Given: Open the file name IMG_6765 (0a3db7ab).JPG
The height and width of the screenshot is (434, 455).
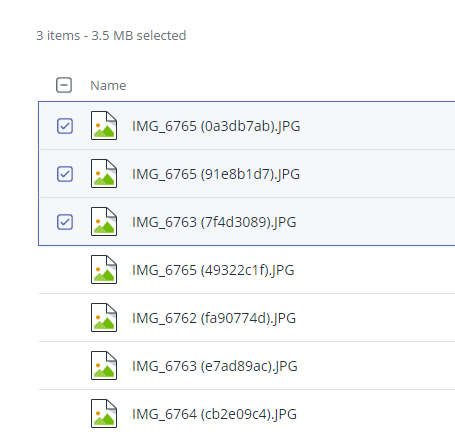Looking at the screenshot, I should [216, 126].
